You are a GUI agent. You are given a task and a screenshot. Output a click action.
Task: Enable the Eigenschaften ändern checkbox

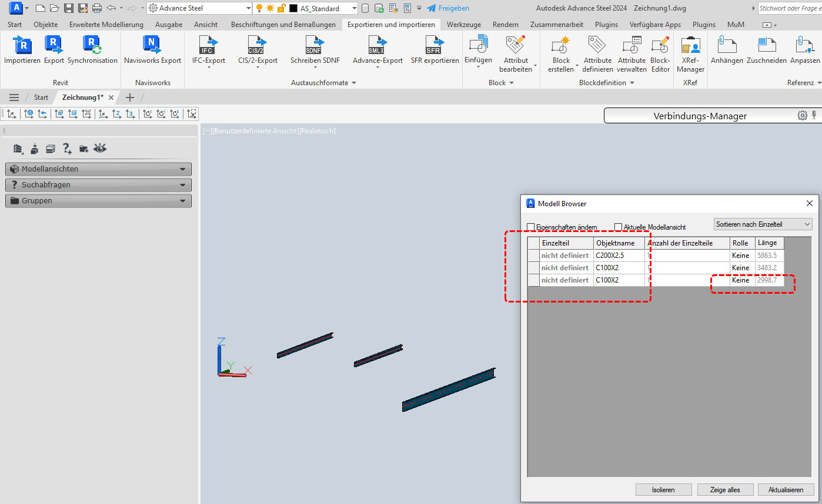531,227
